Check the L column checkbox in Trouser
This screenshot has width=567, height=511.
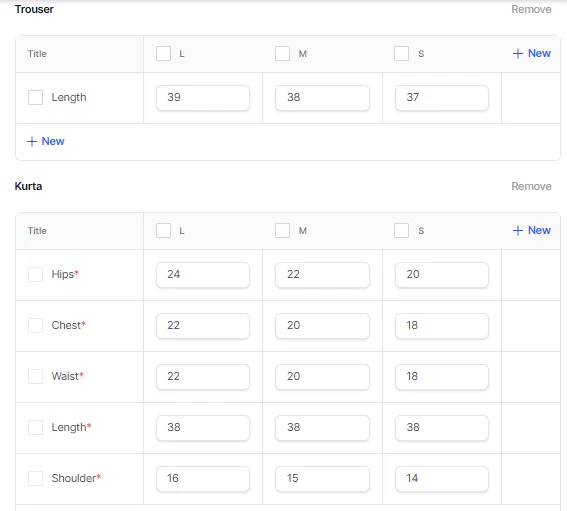163,54
